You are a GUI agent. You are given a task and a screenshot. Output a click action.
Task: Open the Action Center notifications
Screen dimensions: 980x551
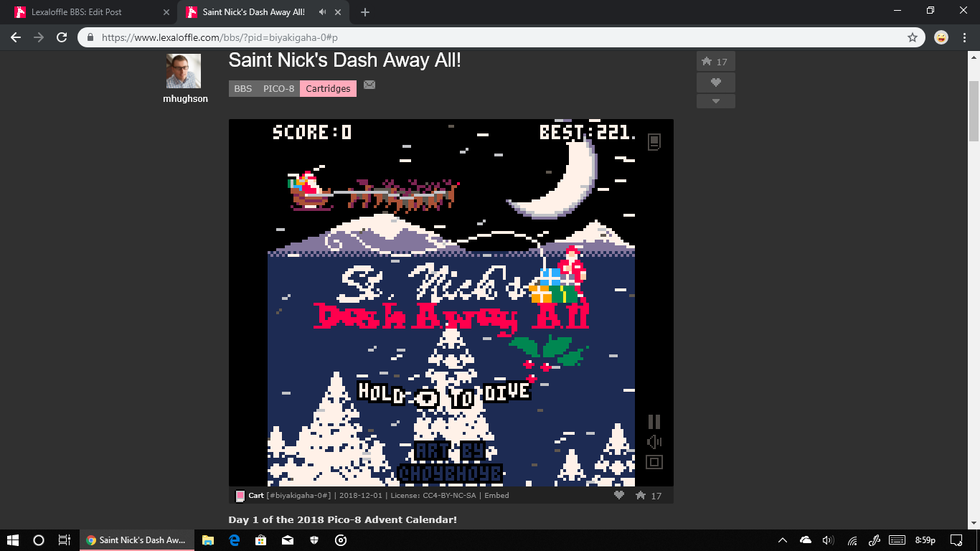956,540
